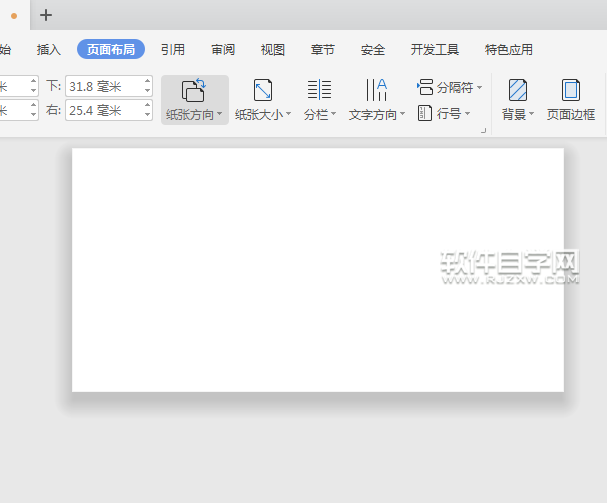Screen dimensions: 607x503
Task: Expand the separator (分隔符) dropdown
Action: [x=479, y=88]
